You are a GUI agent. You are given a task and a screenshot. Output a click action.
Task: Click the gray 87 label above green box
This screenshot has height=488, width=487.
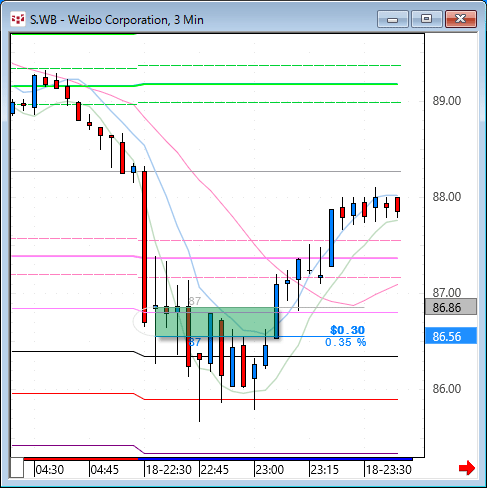click(195, 301)
